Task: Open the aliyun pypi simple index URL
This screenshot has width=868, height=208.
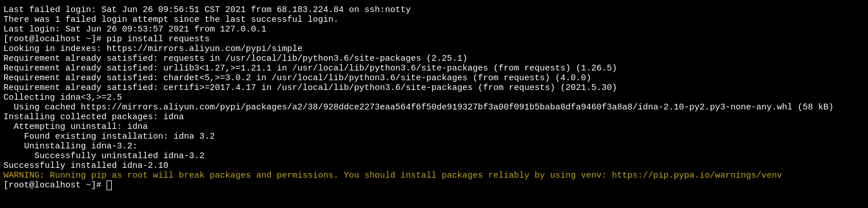Action: pyautogui.click(x=205, y=49)
